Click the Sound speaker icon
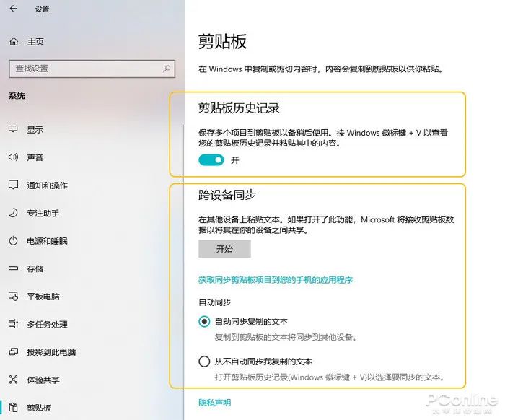 point(13,157)
